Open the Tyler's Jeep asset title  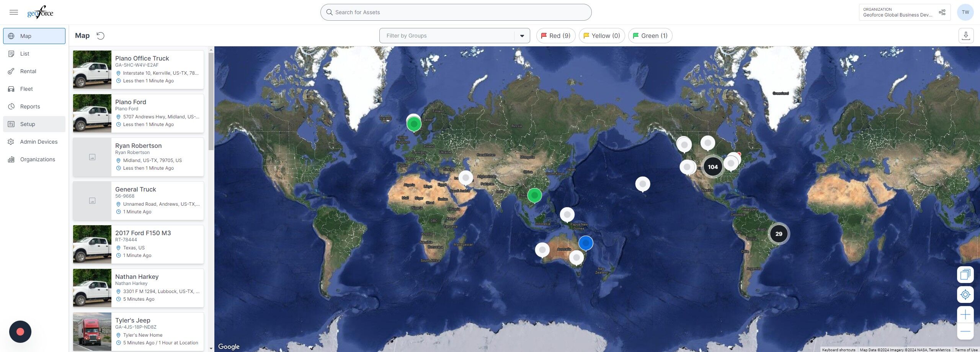pyautogui.click(x=132, y=320)
